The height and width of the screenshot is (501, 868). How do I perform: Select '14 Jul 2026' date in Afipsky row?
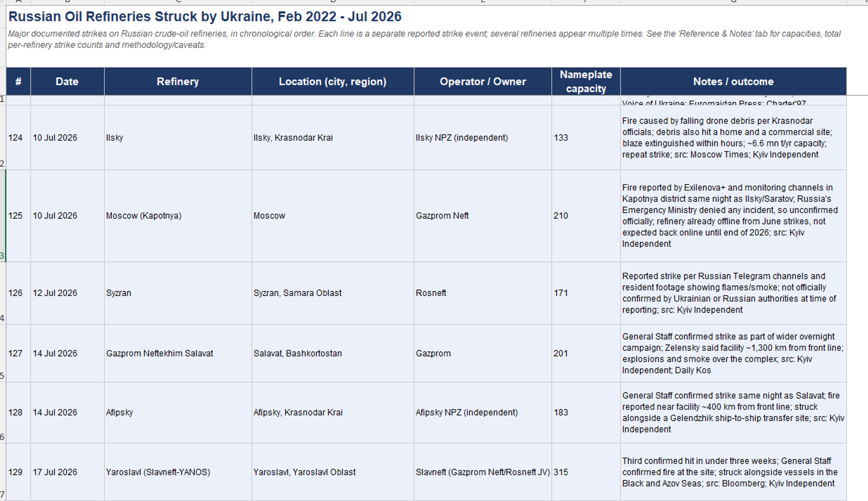click(67, 413)
